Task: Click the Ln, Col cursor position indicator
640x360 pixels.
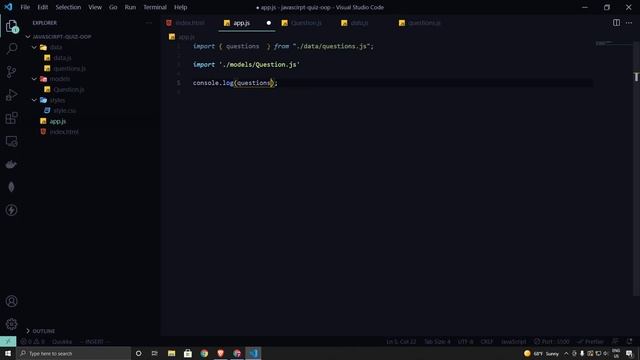Action: (401, 342)
